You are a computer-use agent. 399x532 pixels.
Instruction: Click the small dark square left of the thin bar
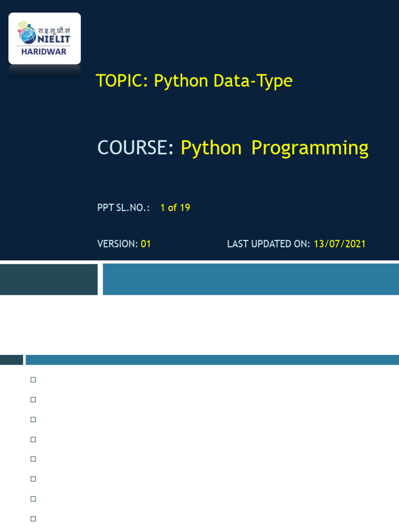pyautogui.click(x=11, y=360)
